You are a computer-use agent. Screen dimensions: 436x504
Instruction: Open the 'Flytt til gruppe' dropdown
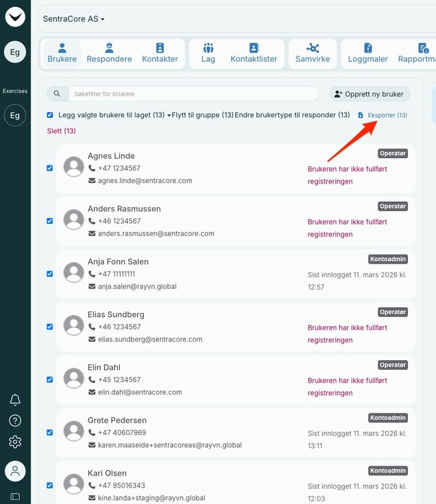tap(202, 115)
